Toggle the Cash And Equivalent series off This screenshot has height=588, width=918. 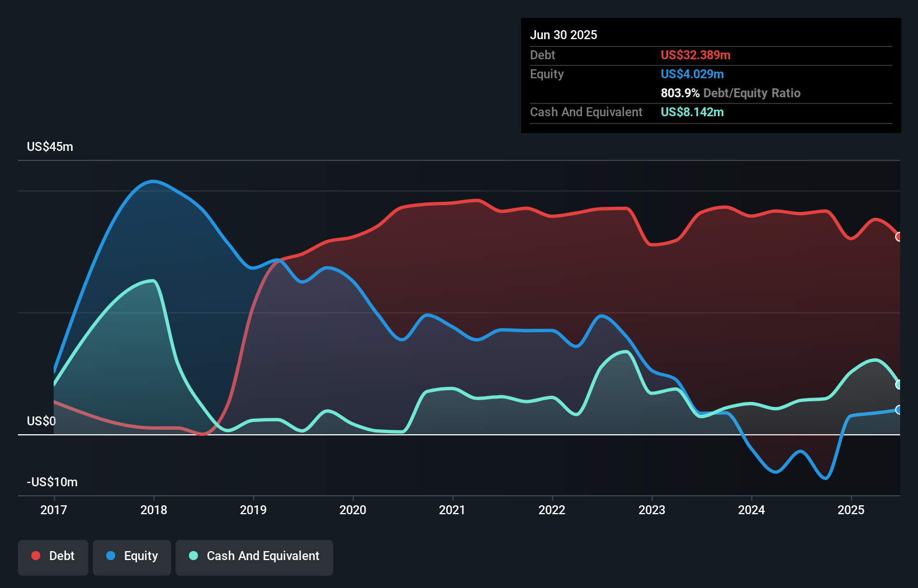254,556
